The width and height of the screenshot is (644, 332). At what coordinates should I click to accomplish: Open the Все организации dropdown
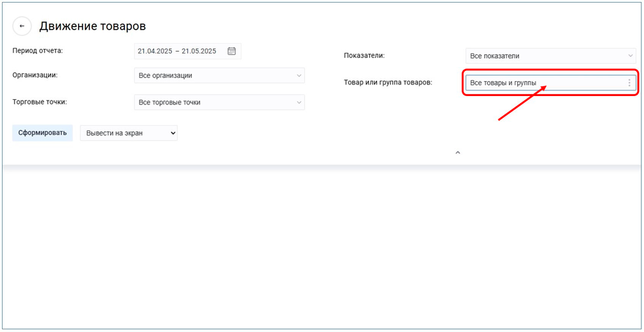click(x=219, y=76)
